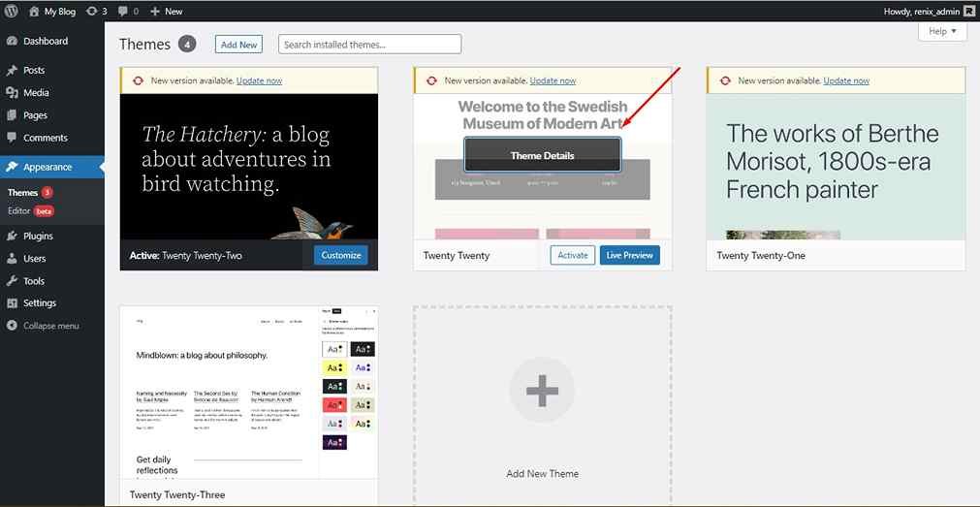
Task: Click the Media icon in sidebar
Action: (x=12, y=92)
